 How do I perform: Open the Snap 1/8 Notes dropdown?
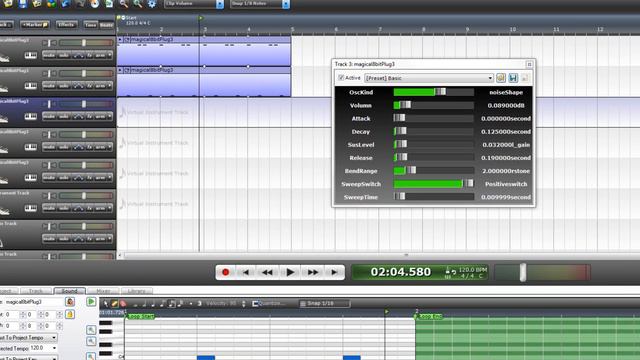click(x=260, y=4)
